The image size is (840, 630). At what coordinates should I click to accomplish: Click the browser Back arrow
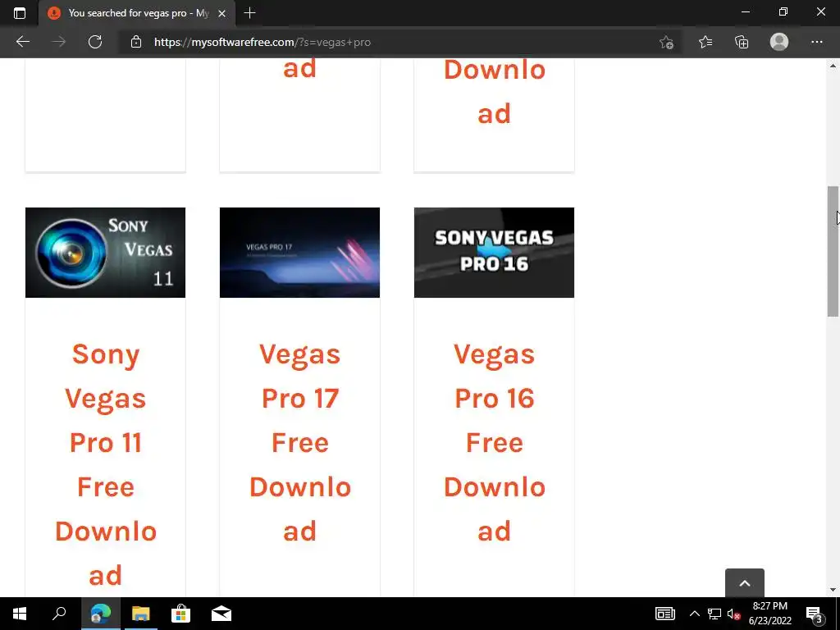22,42
